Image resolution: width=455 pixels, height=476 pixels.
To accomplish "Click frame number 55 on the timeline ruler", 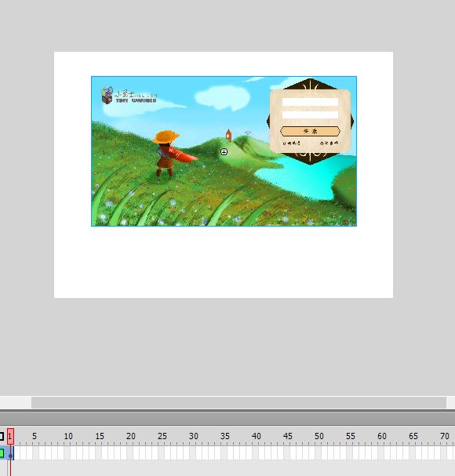I will [351, 436].
